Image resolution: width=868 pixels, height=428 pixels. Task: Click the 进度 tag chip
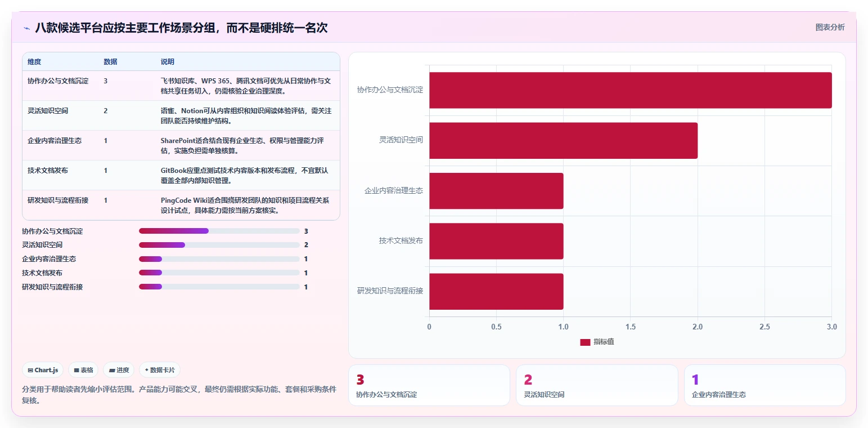point(119,370)
